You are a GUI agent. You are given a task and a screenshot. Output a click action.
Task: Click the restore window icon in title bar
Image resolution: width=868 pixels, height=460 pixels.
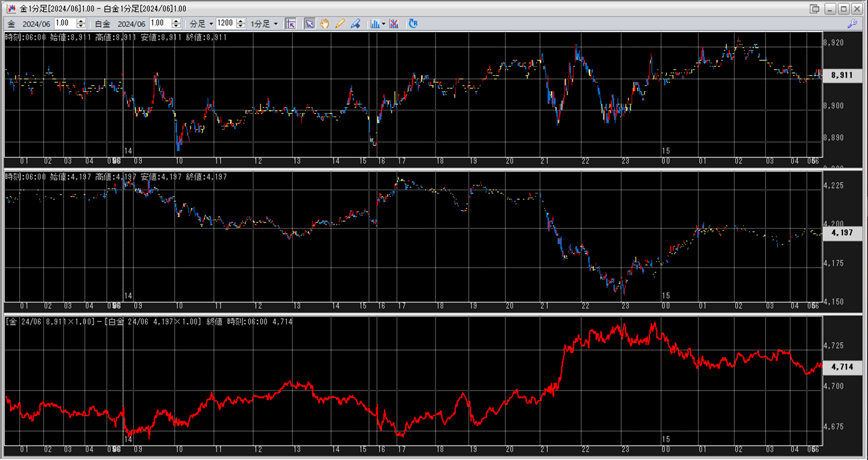coord(814,9)
